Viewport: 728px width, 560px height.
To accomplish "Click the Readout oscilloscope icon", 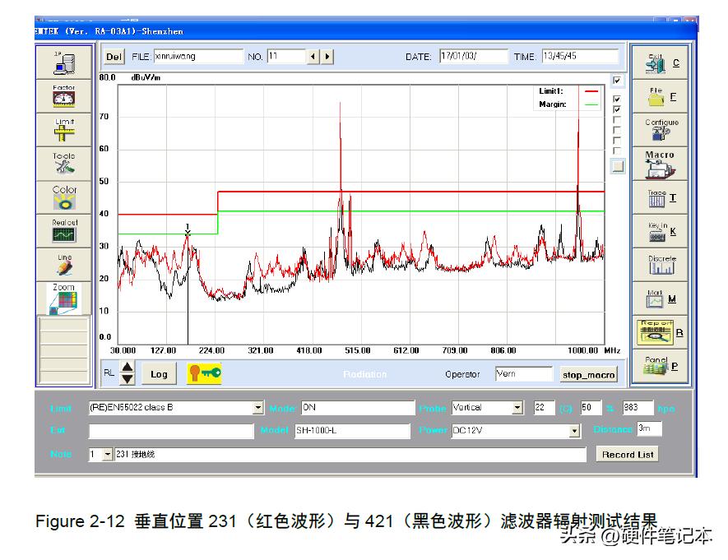I will tap(64, 232).
